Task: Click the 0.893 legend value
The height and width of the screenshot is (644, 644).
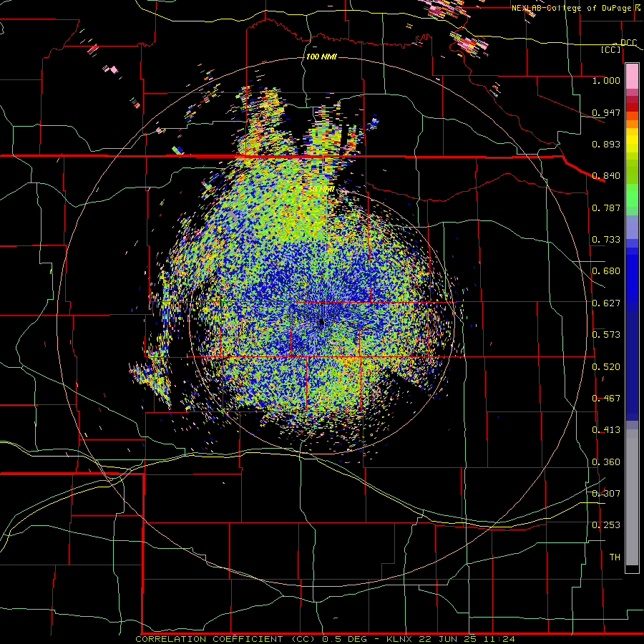Action: [x=606, y=144]
